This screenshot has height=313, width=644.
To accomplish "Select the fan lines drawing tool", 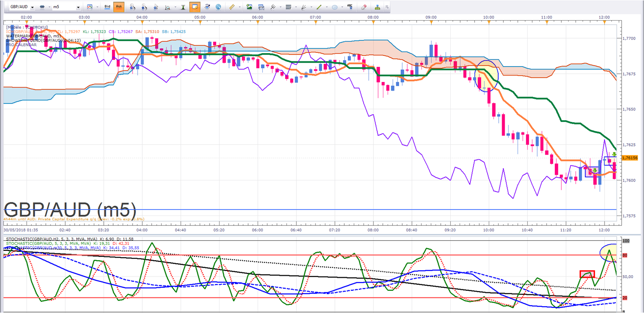I will (x=304, y=7).
